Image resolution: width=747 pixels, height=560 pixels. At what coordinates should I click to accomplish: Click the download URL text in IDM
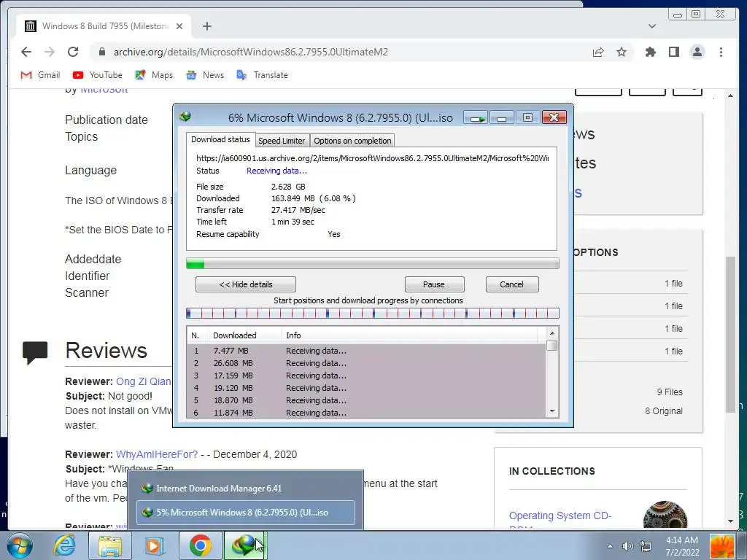372,158
